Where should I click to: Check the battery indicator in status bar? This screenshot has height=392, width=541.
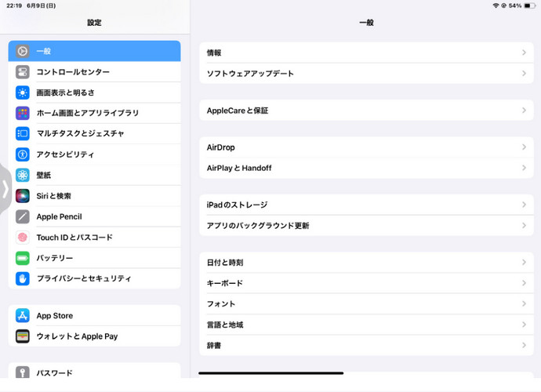pyautogui.click(x=530, y=5)
